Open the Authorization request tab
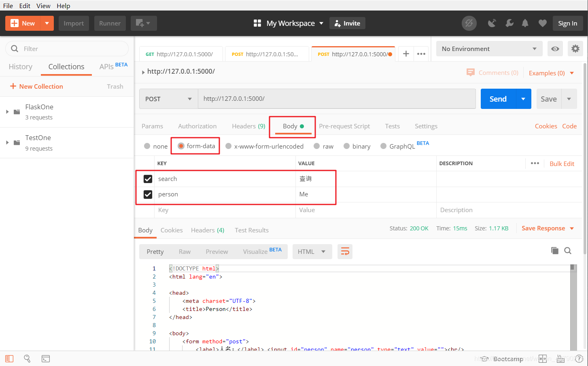Viewport: 588px width, 366px height. pos(197,126)
